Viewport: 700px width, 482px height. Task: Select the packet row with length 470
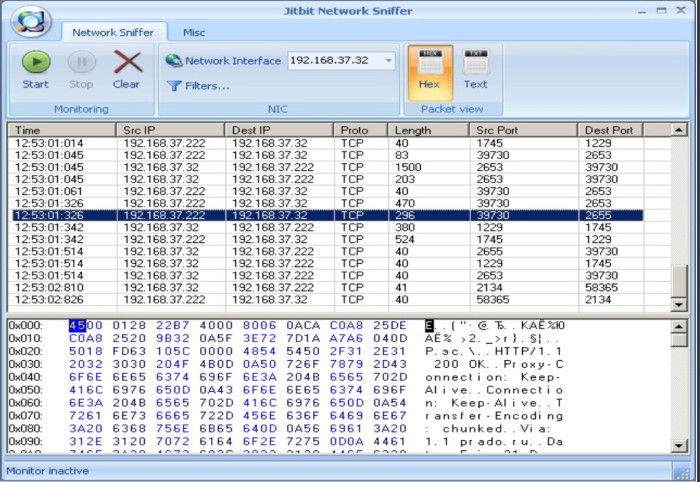[326, 204]
